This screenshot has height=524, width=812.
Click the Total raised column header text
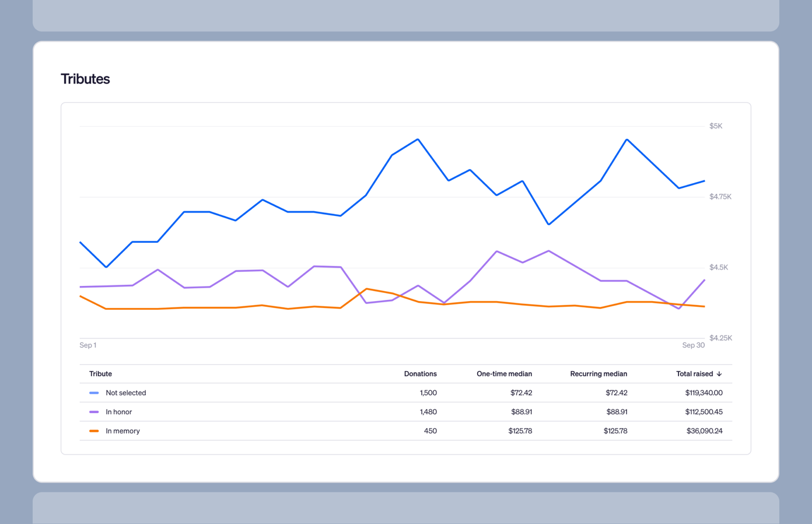tap(694, 374)
